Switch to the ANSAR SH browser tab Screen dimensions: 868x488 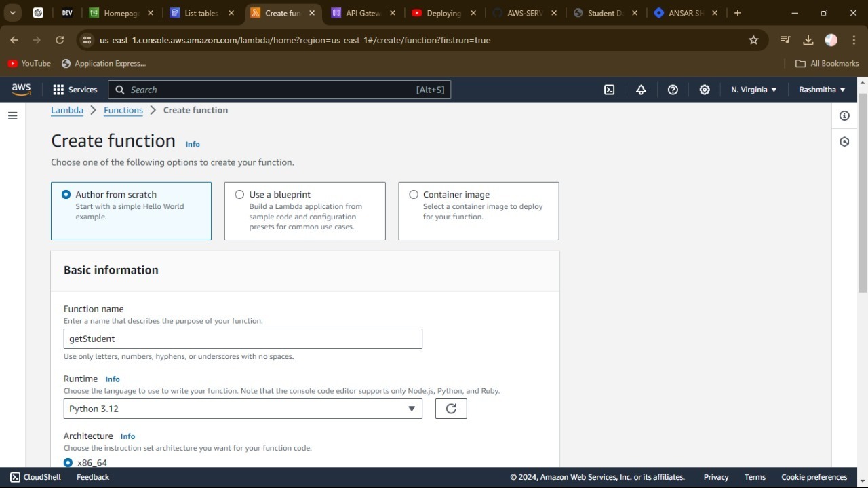coord(686,13)
